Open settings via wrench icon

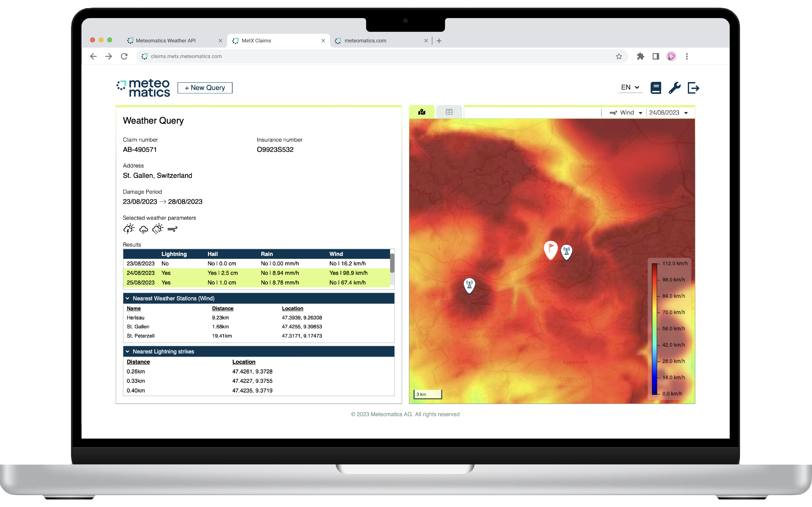(675, 88)
